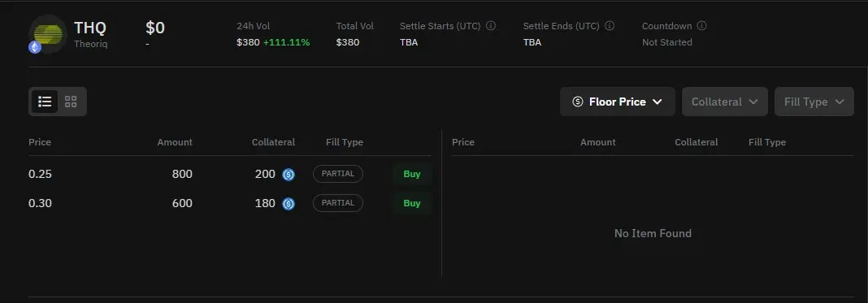Sort by left Amount column header
This screenshot has height=303, width=868.
coord(175,142)
